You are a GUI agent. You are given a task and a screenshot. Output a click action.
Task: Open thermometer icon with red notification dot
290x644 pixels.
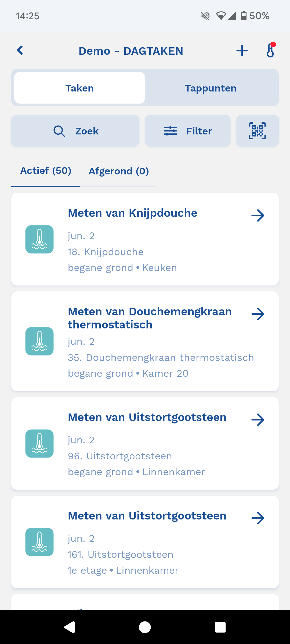point(271,50)
